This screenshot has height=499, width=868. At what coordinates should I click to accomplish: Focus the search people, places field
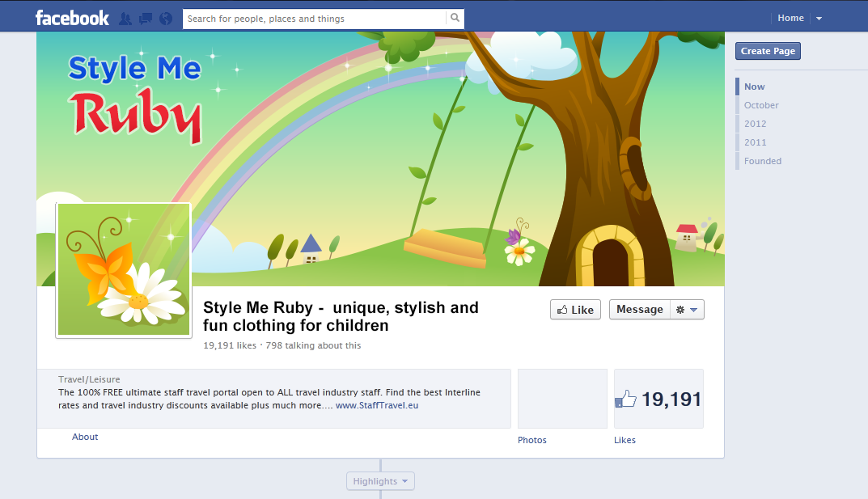click(x=315, y=19)
